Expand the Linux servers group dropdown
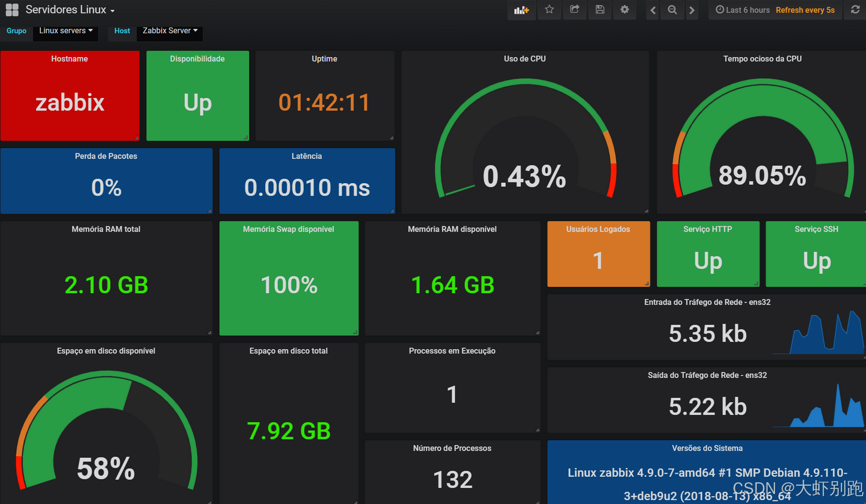 66,31
